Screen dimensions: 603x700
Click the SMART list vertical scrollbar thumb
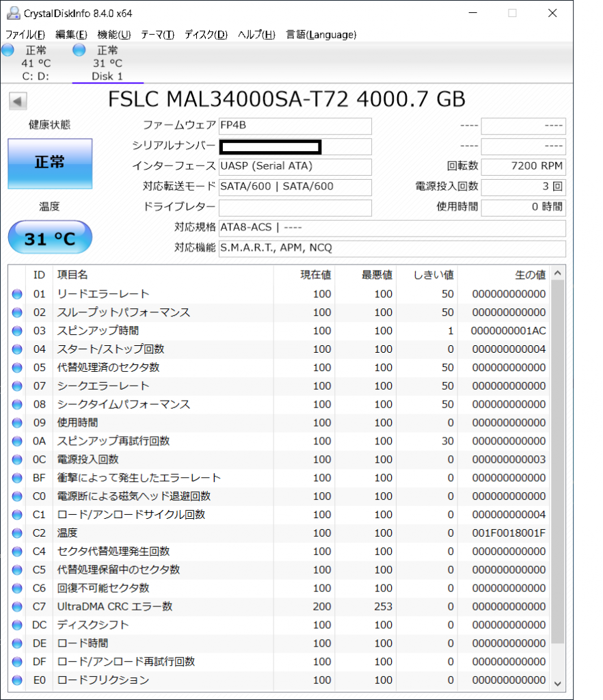(557, 461)
